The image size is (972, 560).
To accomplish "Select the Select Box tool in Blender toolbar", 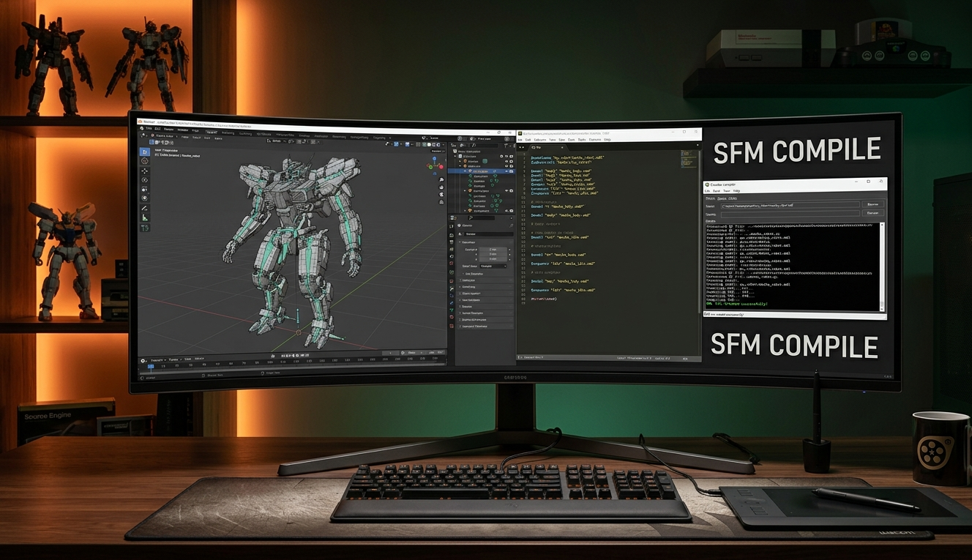I will tap(145, 152).
